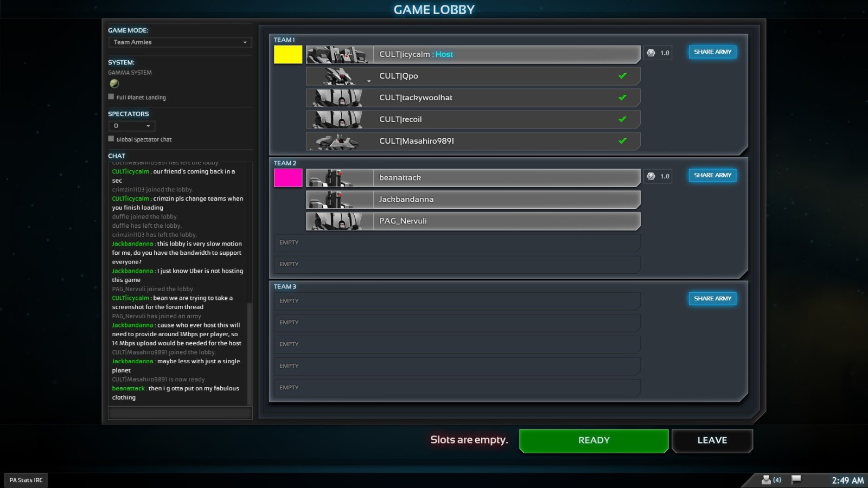Click Team 2 economy rate icon
Screen dimensions: 868x488
click(x=651, y=176)
